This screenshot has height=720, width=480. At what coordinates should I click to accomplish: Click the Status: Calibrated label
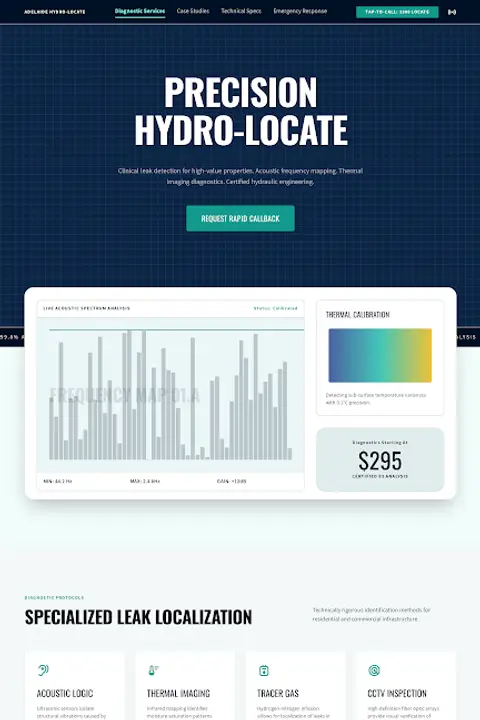coord(276,308)
